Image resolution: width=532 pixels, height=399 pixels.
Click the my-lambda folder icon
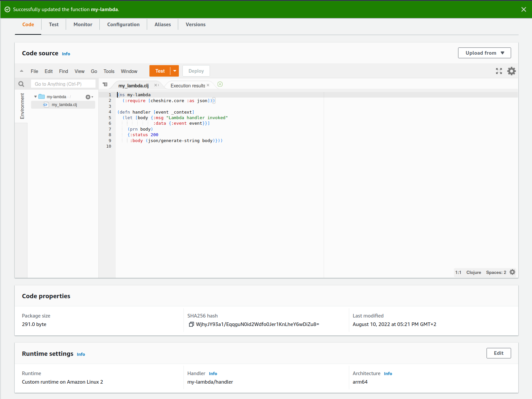coord(42,97)
